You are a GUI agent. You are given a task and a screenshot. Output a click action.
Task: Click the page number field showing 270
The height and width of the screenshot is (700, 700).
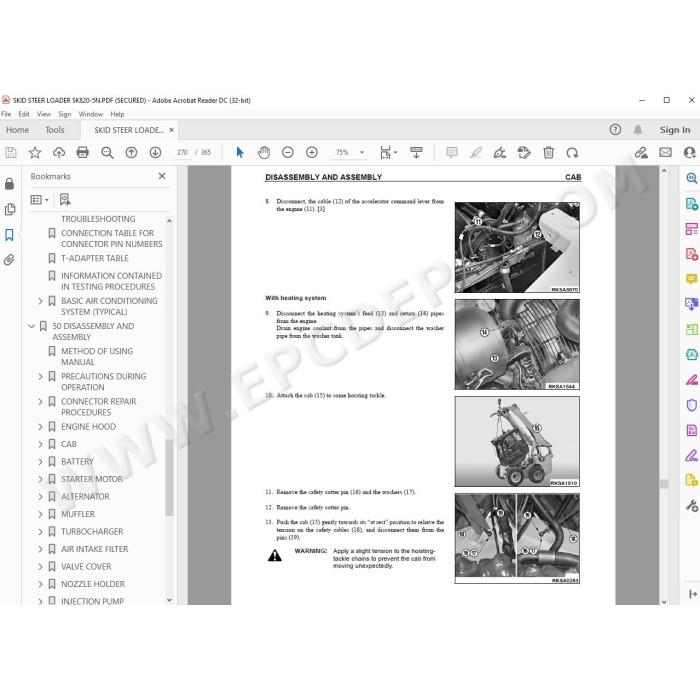tap(182, 153)
